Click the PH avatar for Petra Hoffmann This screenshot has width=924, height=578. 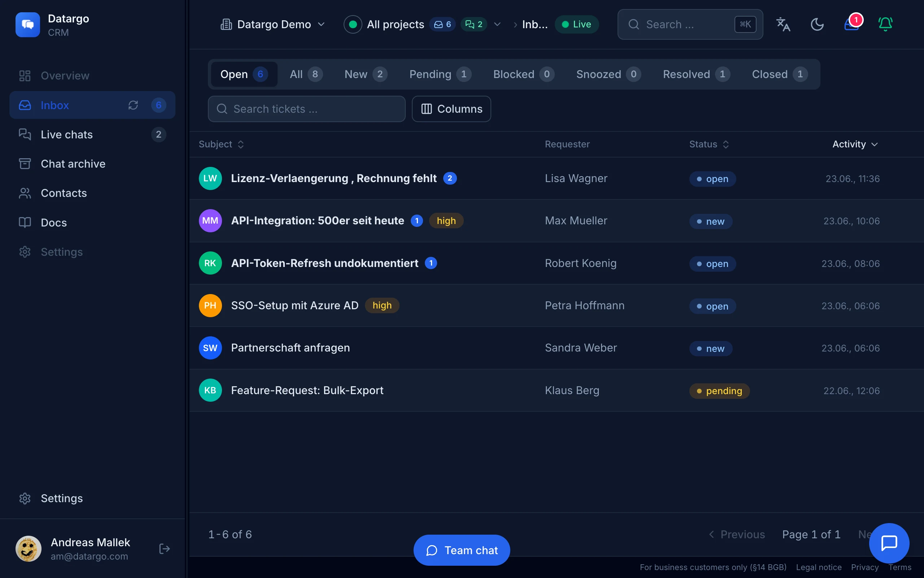point(210,306)
